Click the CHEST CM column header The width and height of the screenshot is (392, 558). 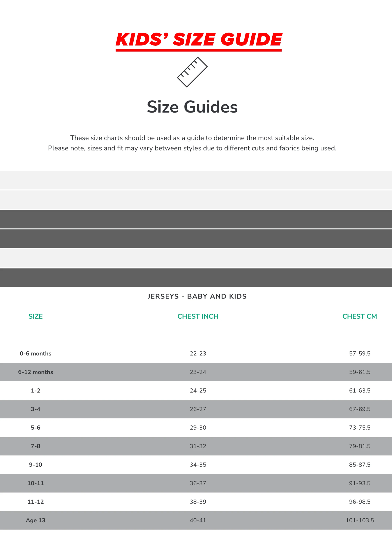tap(360, 316)
